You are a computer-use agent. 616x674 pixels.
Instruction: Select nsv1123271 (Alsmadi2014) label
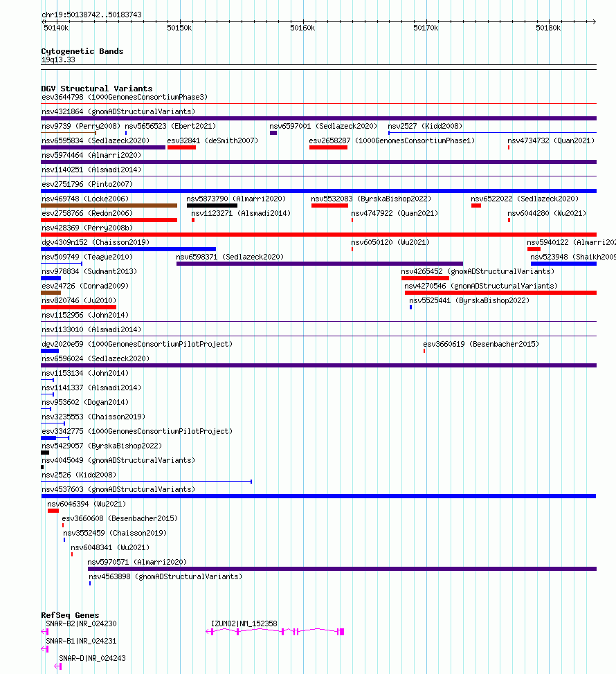pos(241,213)
